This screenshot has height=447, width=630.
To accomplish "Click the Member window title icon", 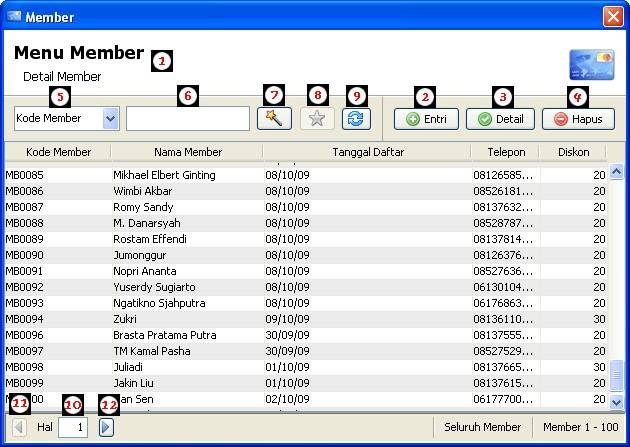I will pyautogui.click(x=14, y=16).
